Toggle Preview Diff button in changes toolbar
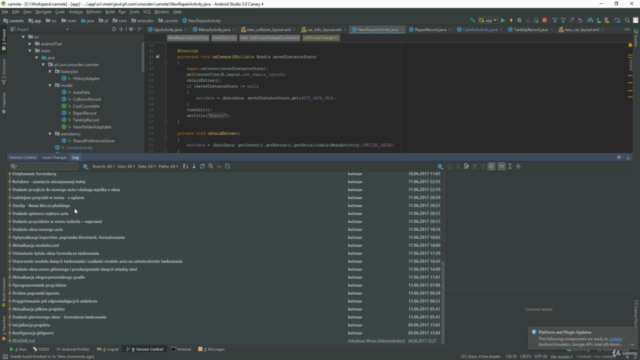 [491, 167]
